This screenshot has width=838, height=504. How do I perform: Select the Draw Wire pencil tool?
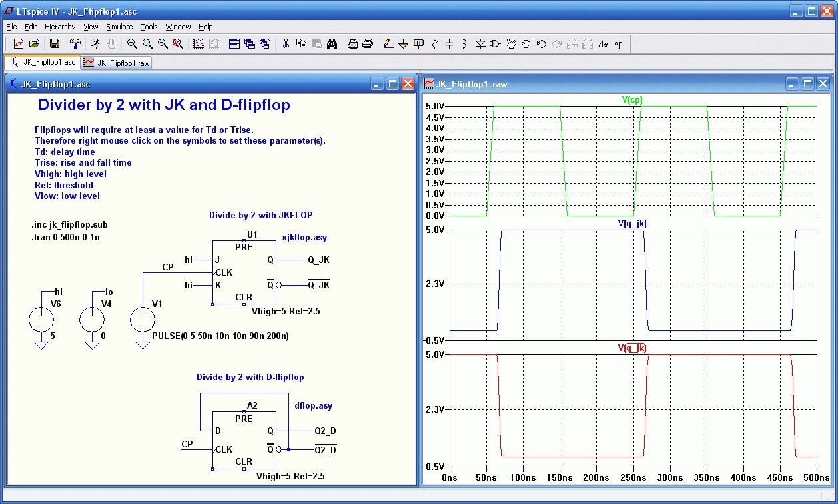coord(388,44)
